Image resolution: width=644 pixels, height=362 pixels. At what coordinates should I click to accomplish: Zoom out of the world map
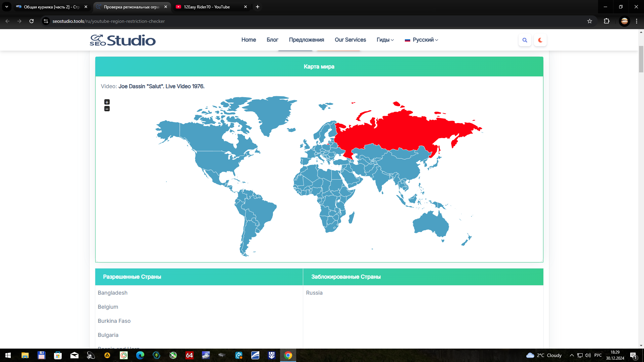pyautogui.click(x=107, y=109)
